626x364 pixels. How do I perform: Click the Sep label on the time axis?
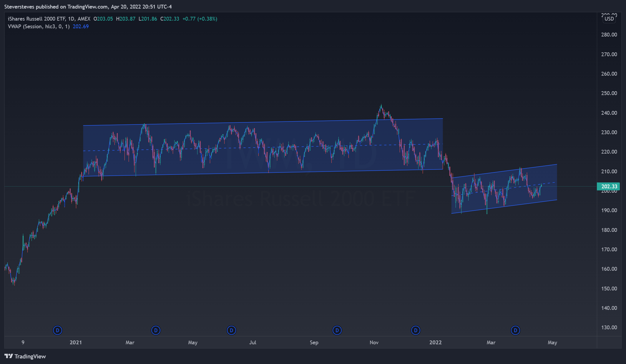click(x=314, y=343)
